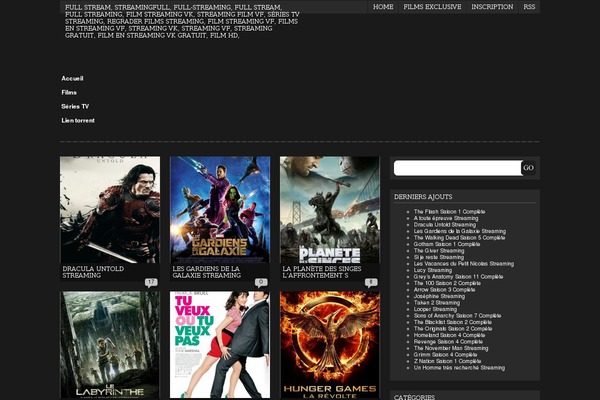Open Grey's Anatomy Saison 11 Complète
This screenshot has width=600, height=400.
(x=458, y=277)
